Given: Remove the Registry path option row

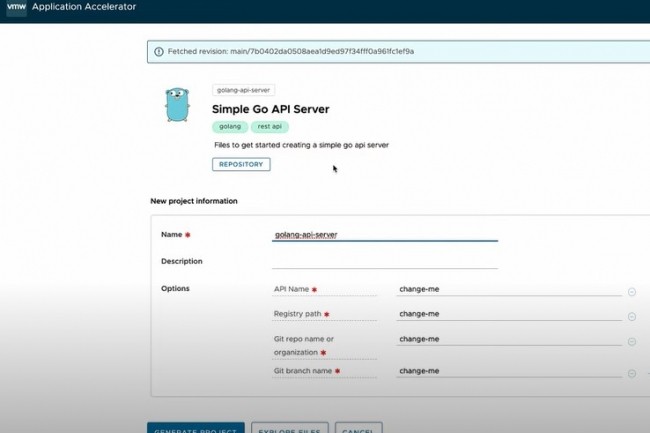Looking at the screenshot, I should 632,317.
